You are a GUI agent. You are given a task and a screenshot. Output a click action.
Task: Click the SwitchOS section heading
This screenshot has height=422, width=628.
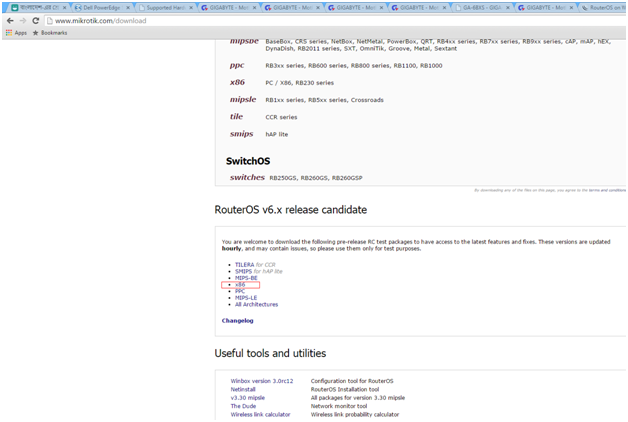(248, 161)
